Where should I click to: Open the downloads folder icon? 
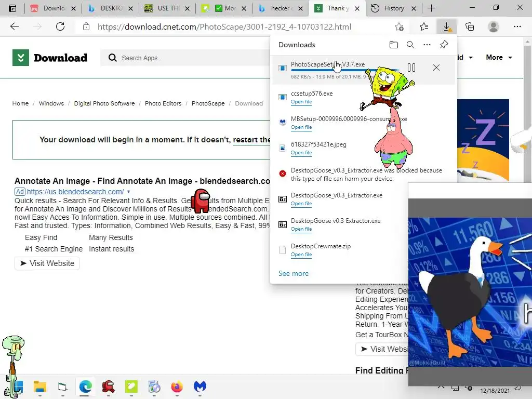coord(394,45)
